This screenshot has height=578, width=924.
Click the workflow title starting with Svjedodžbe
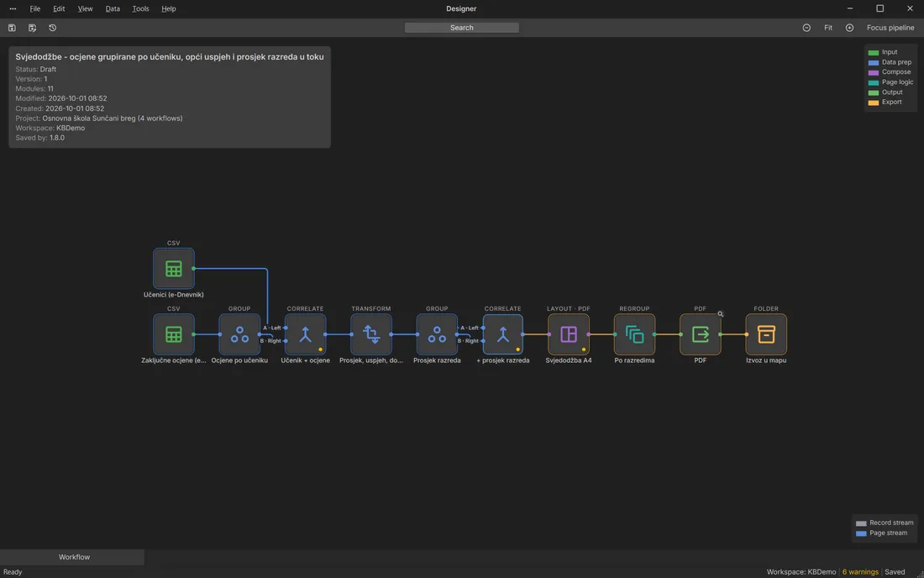170,56
